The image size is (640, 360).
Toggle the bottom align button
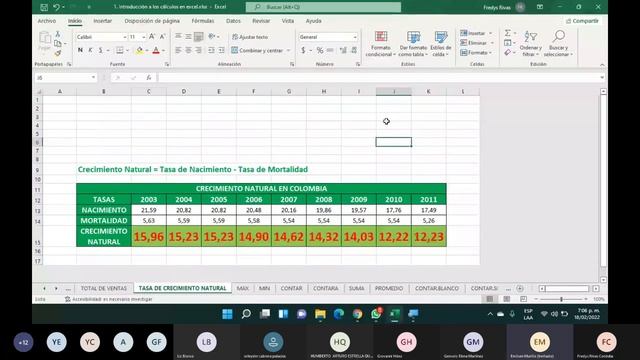point(198,37)
